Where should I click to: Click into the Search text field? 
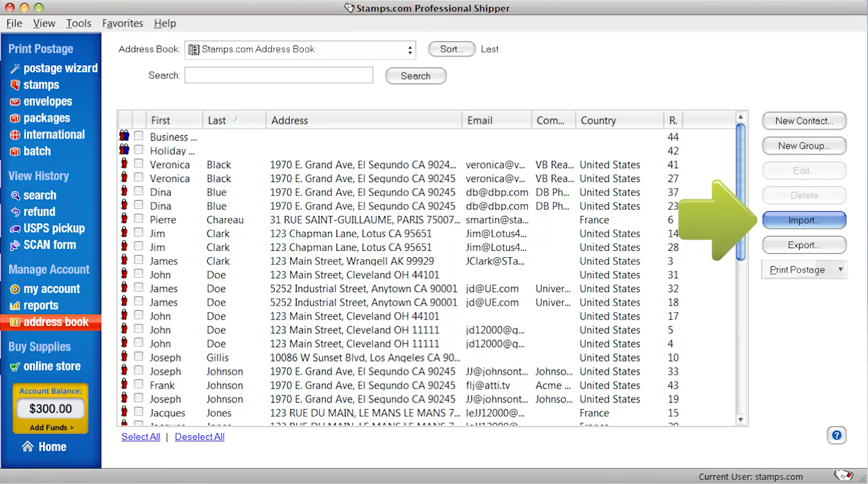point(278,75)
